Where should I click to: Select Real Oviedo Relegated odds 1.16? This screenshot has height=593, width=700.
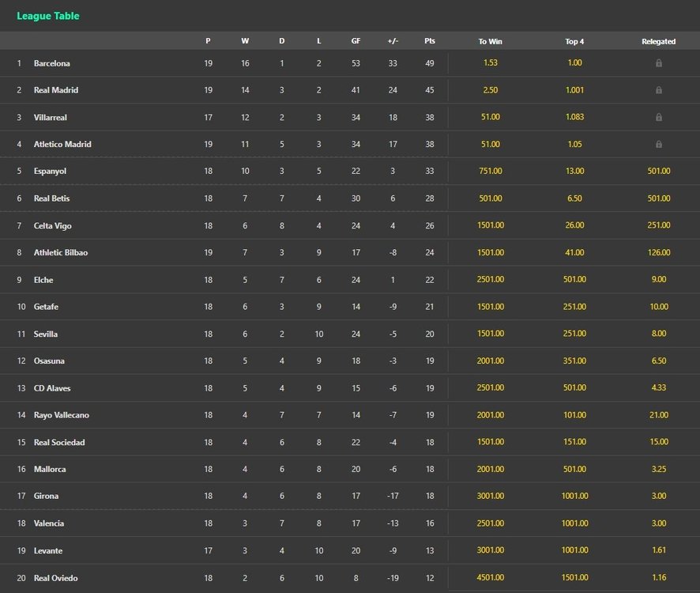pyautogui.click(x=658, y=578)
